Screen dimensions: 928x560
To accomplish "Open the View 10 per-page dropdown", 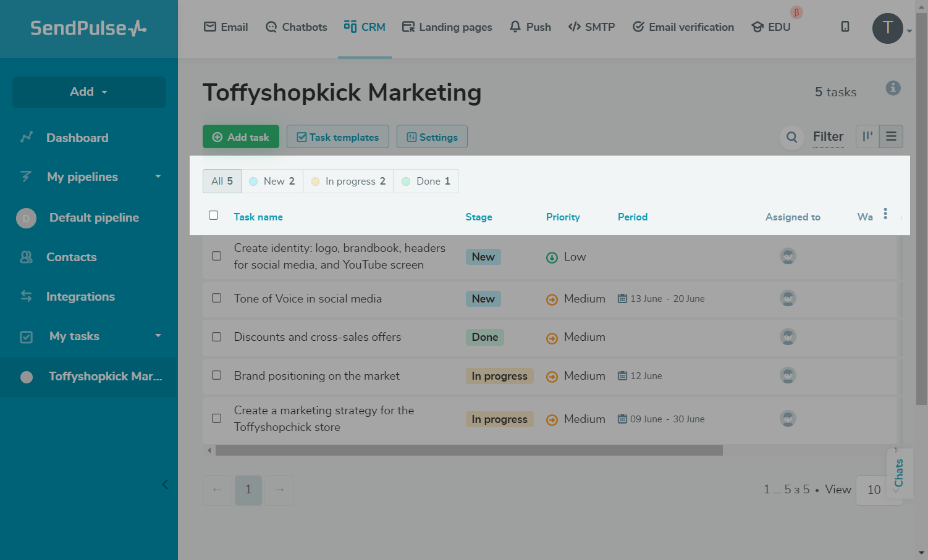I will pyautogui.click(x=879, y=490).
